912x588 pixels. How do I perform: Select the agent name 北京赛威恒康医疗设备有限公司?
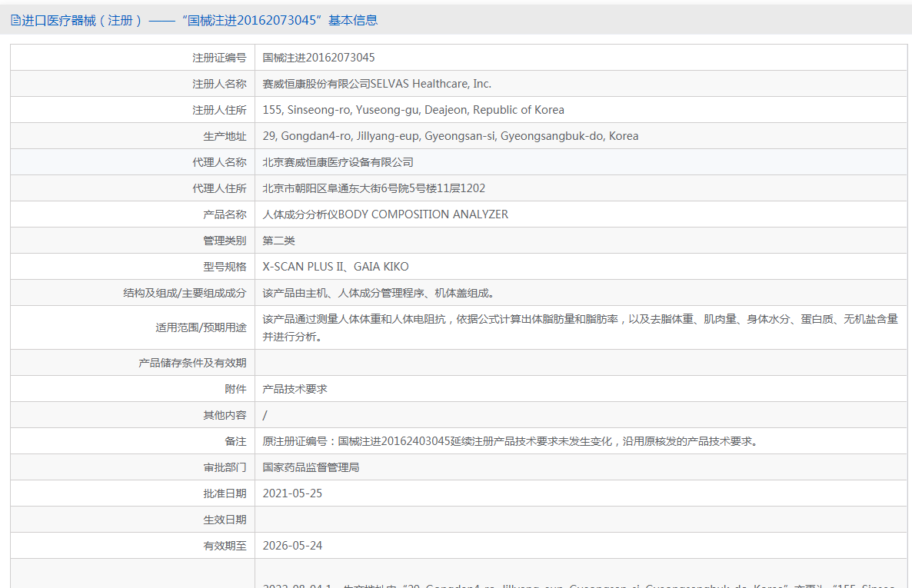point(338,162)
